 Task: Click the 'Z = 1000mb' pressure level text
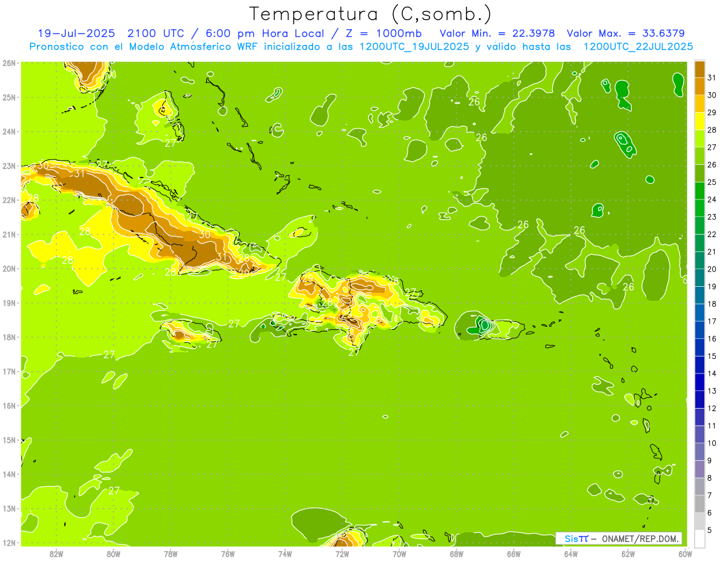click(383, 33)
